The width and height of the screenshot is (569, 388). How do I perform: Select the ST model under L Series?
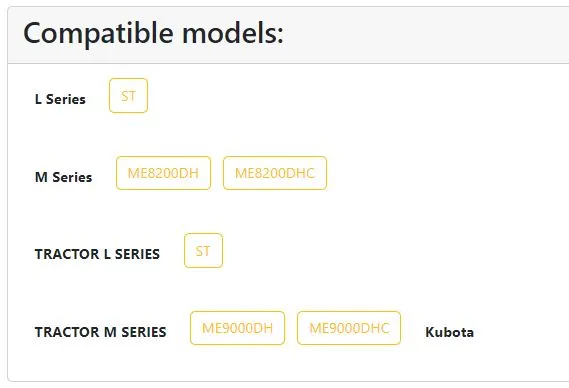click(128, 95)
